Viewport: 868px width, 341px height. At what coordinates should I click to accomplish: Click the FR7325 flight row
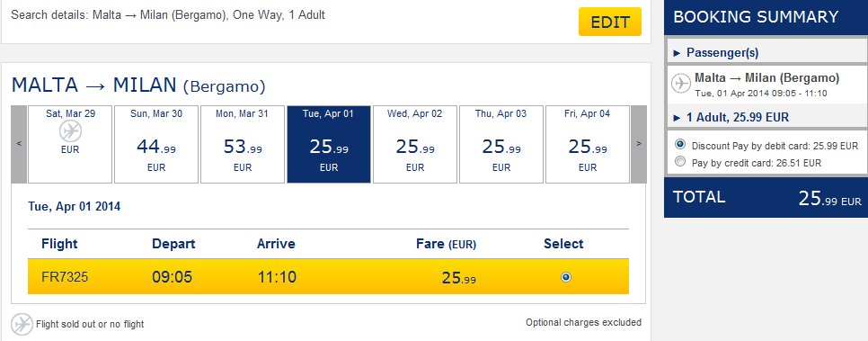point(328,277)
